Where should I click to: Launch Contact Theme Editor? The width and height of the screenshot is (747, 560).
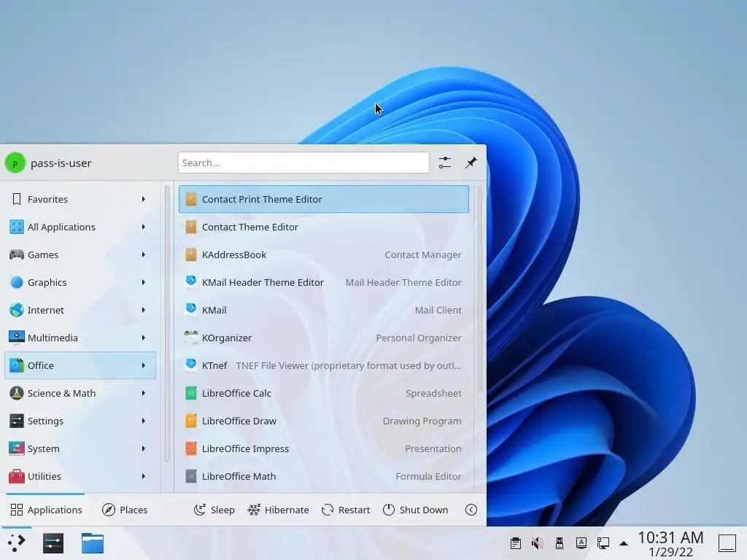pyautogui.click(x=323, y=227)
